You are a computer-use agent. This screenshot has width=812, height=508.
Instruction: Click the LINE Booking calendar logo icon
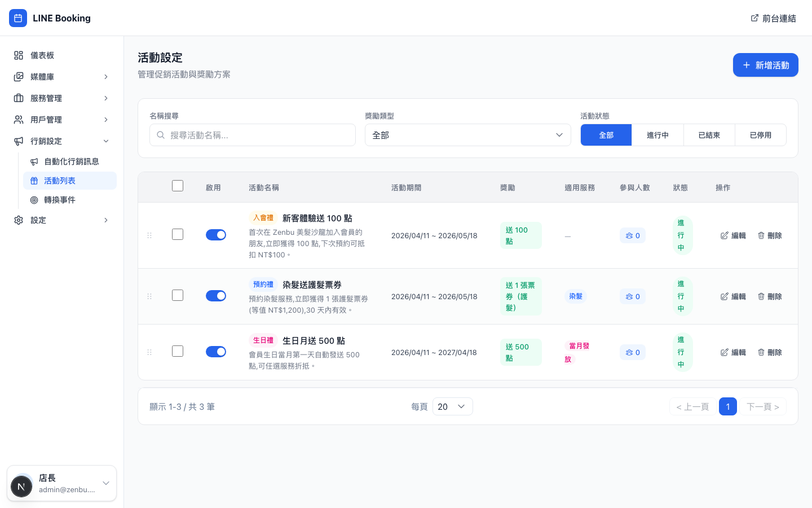click(18, 18)
